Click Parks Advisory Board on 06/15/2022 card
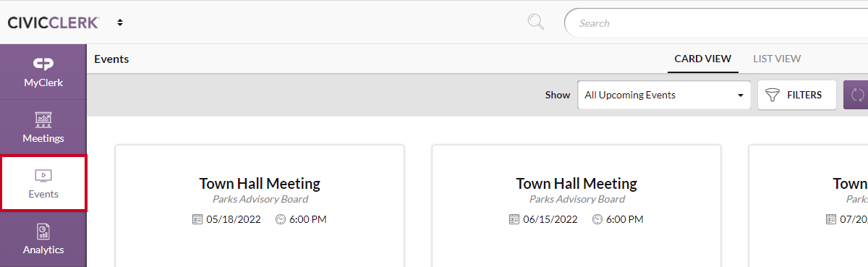The height and width of the screenshot is (267, 868). tap(576, 199)
